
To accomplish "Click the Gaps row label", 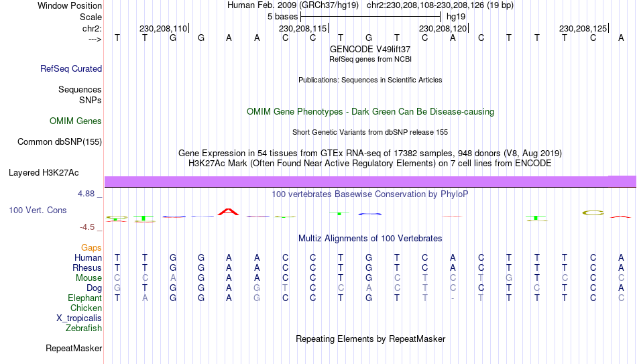I will click(91, 248).
